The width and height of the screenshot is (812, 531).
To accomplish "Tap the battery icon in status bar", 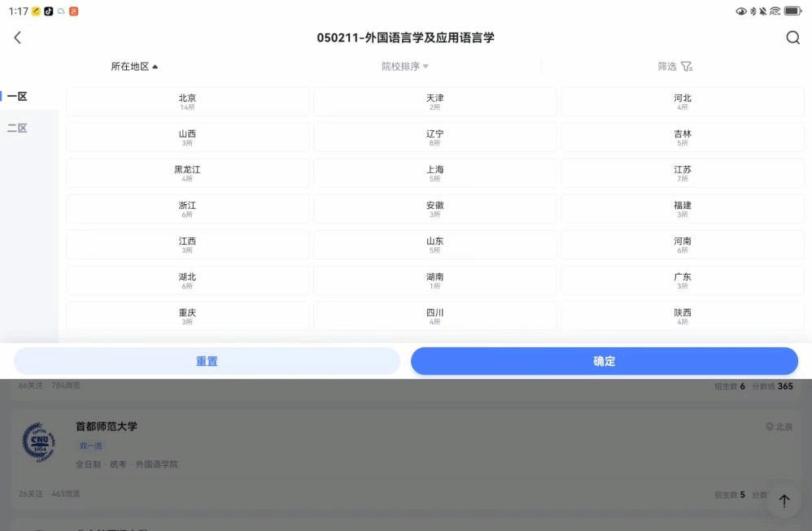I will [x=792, y=11].
